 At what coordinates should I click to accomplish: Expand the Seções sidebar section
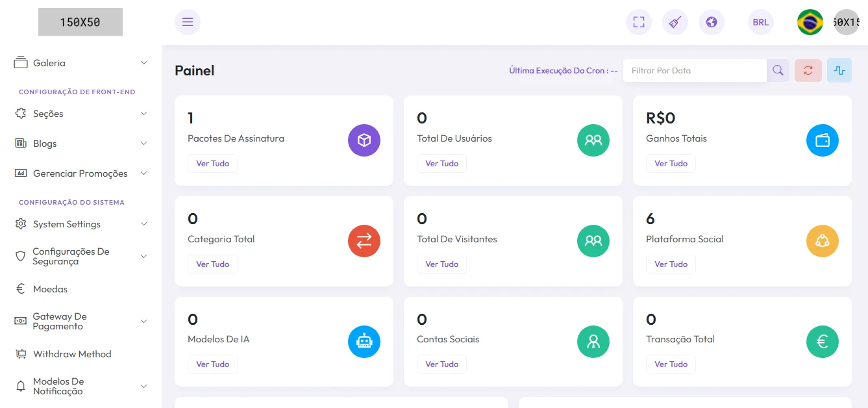pos(81,114)
